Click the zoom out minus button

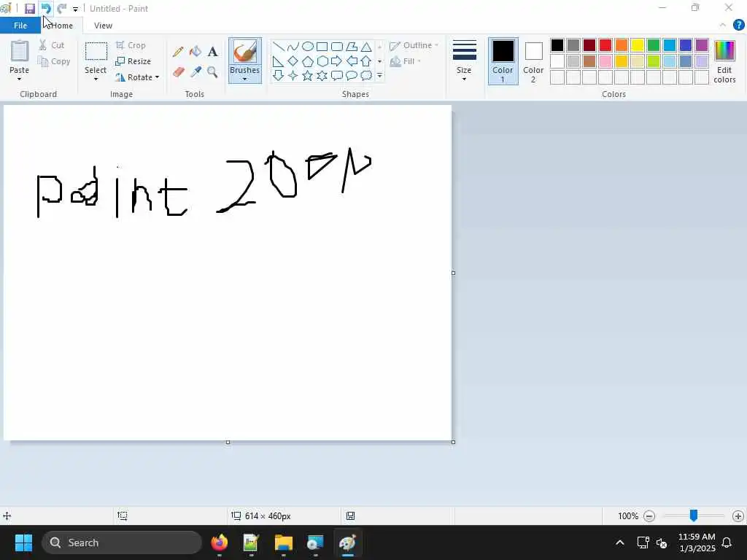coord(649,516)
